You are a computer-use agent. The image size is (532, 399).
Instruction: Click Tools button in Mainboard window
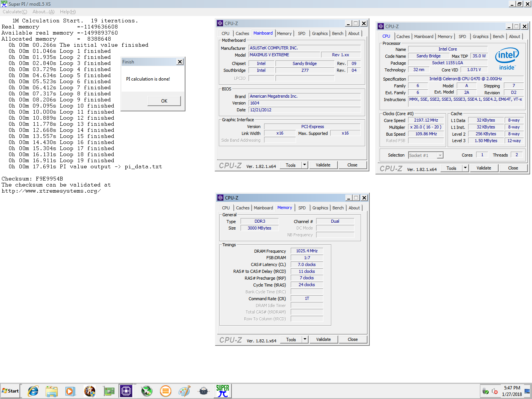(x=291, y=165)
